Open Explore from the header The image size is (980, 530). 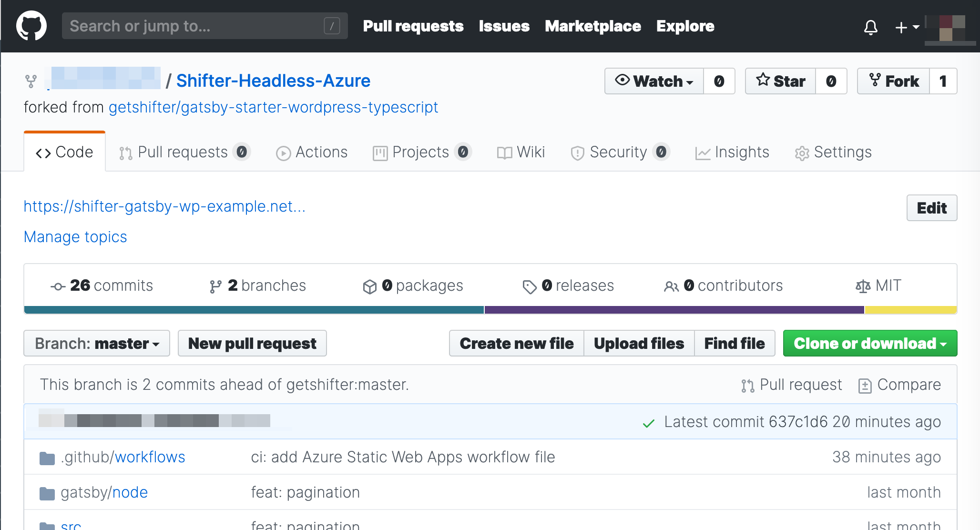click(x=685, y=26)
